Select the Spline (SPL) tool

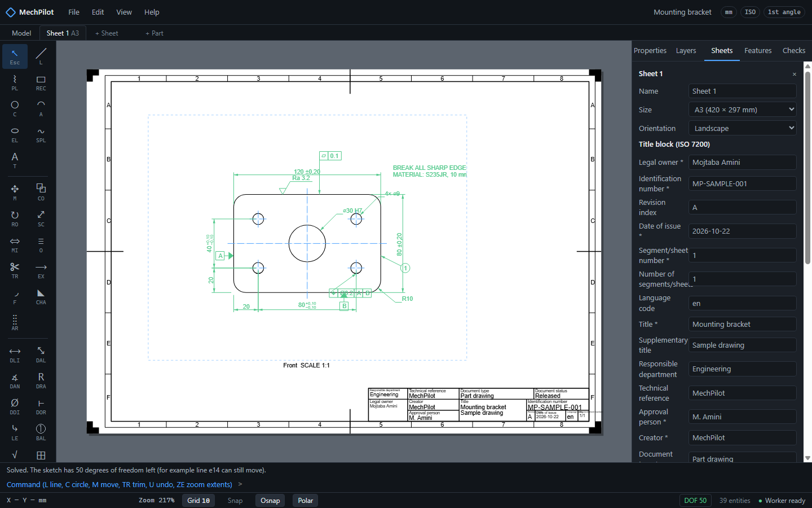coord(41,134)
